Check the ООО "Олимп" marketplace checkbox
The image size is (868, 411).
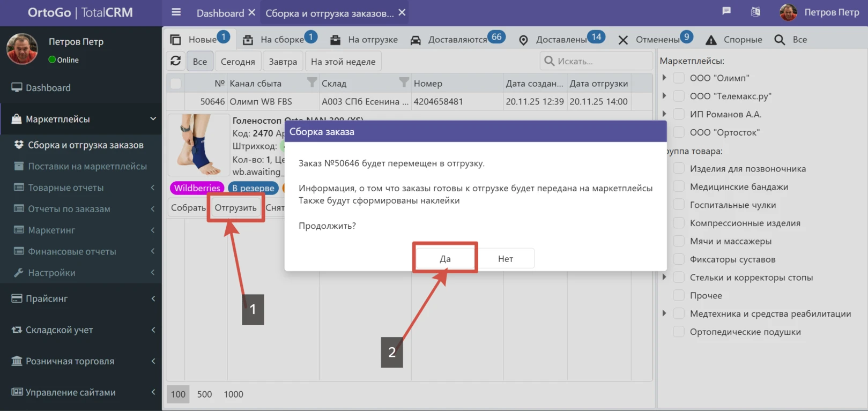(679, 78)
